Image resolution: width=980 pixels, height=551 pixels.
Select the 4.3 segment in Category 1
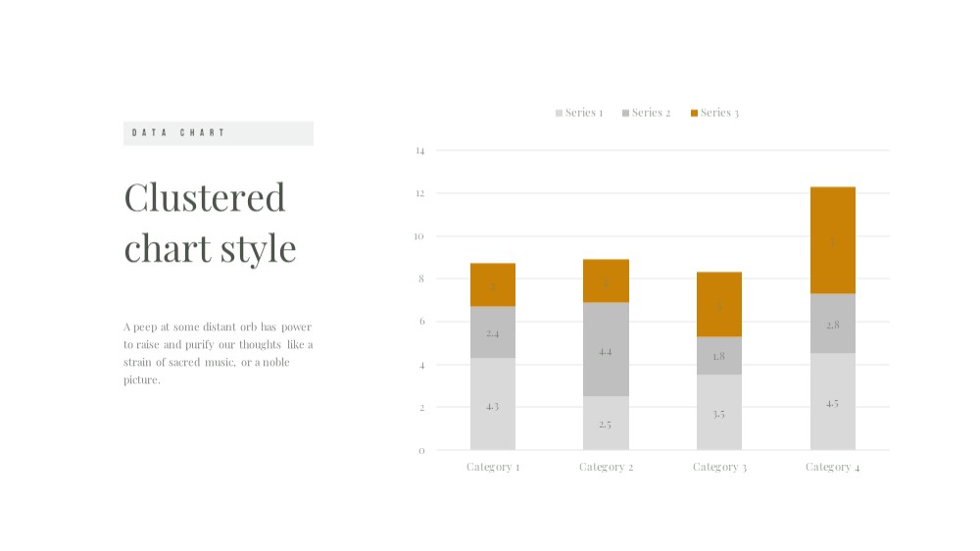coord(493,404)
